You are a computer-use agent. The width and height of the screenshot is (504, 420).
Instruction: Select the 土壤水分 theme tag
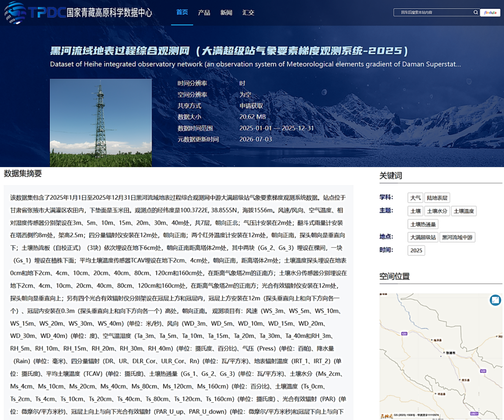437,211
